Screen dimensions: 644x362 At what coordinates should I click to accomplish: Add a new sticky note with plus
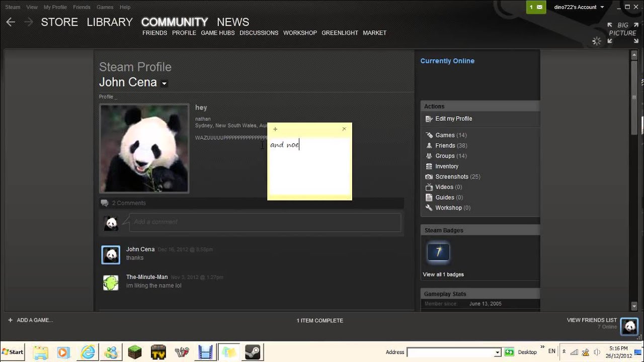275,129
